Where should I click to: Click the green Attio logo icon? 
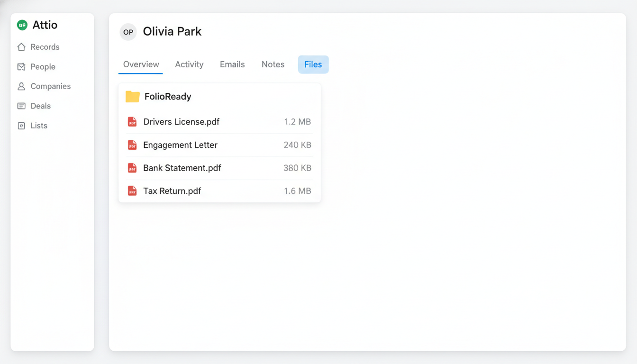(x=22, y=25)
